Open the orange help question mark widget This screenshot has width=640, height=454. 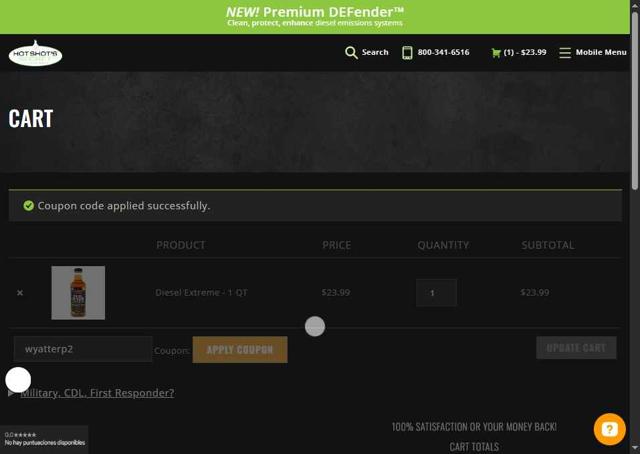(609, 429)
